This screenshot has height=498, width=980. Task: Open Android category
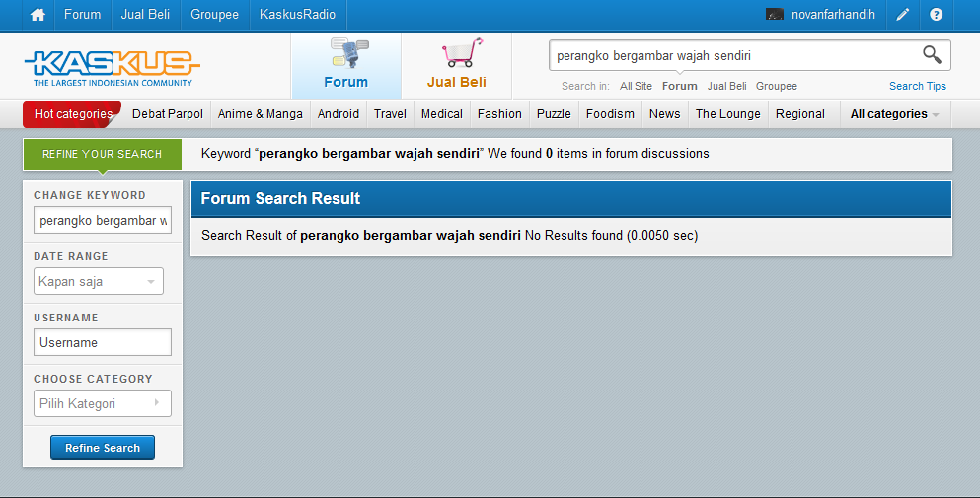[339, 114]
